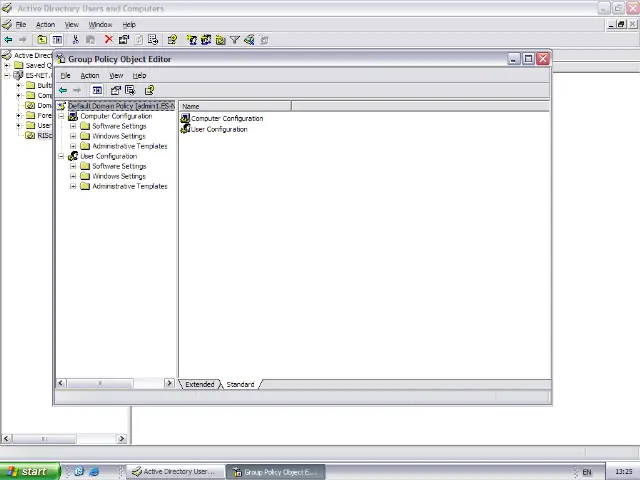Image resolution: width=640 pixels, height=480 pixels.
Task: Expand Windows Settings under Computer Configuration
Action: [73, 136]
